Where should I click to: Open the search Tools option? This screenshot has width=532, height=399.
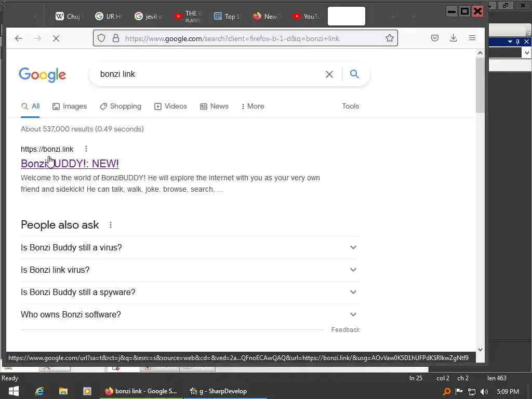tap(351, 106)
